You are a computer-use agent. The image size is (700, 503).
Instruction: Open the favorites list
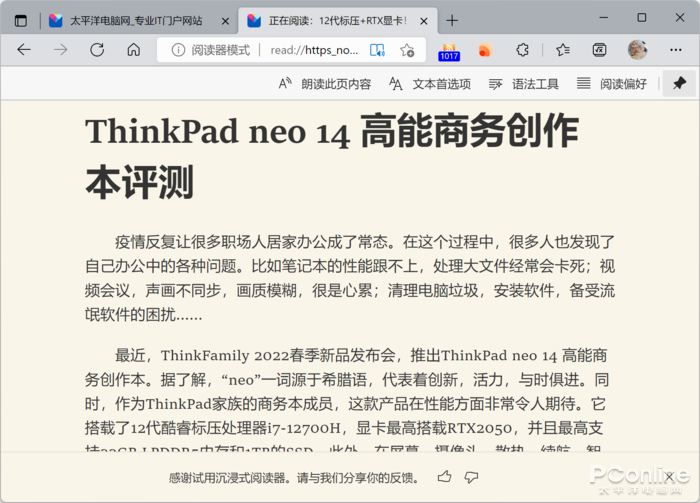(563, 50)
